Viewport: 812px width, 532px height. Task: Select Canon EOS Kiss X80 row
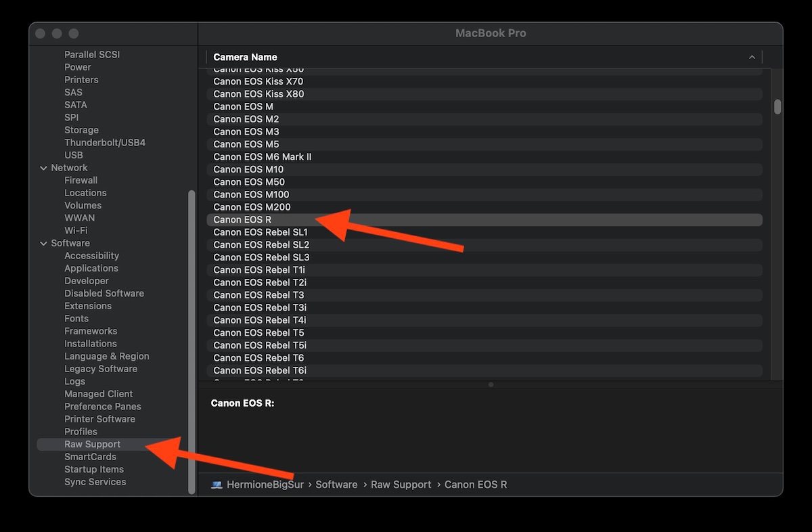click(x=484, y=94)
